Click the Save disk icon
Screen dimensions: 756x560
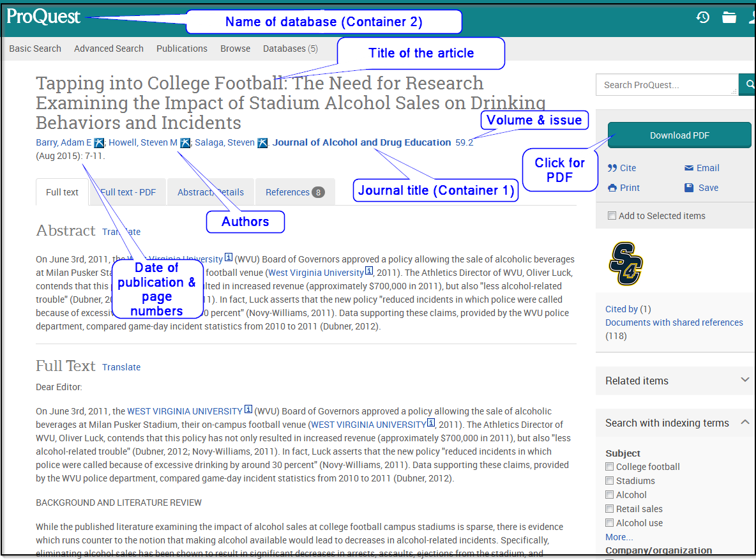[689, 188]
